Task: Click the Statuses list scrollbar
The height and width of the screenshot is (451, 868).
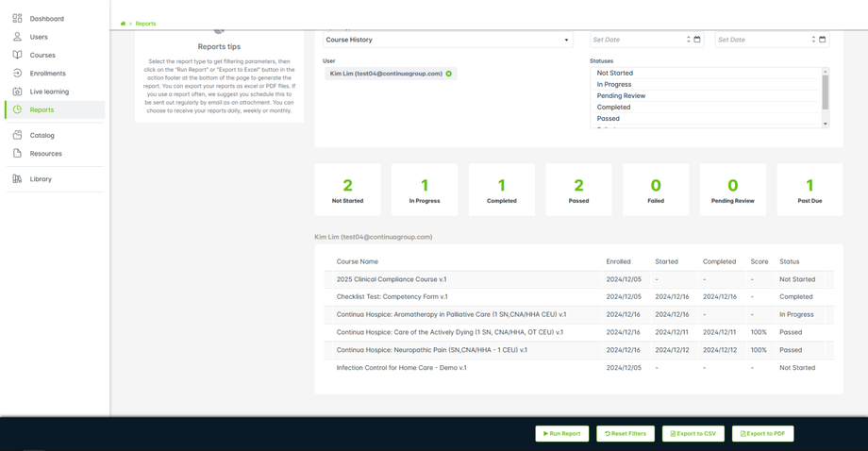Action: click(x=826, y=96)
